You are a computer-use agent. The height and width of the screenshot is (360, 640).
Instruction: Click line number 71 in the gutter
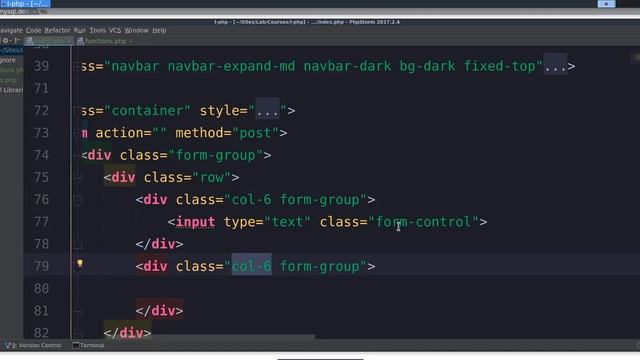coord(41,88)
